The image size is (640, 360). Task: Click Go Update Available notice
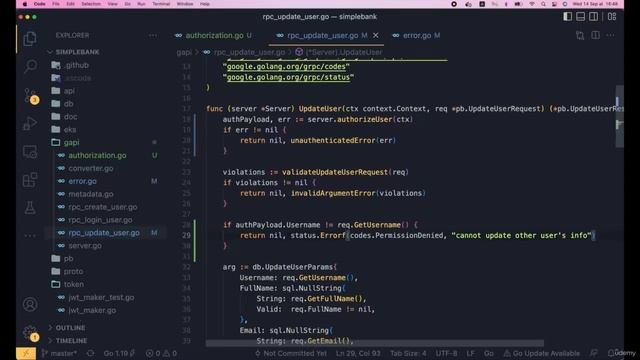(x=542, y=353)
